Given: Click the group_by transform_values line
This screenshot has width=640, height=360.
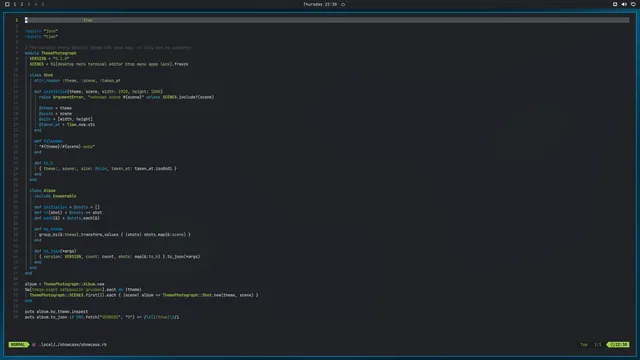Looking at the screenshot, I should click(115, 235).
